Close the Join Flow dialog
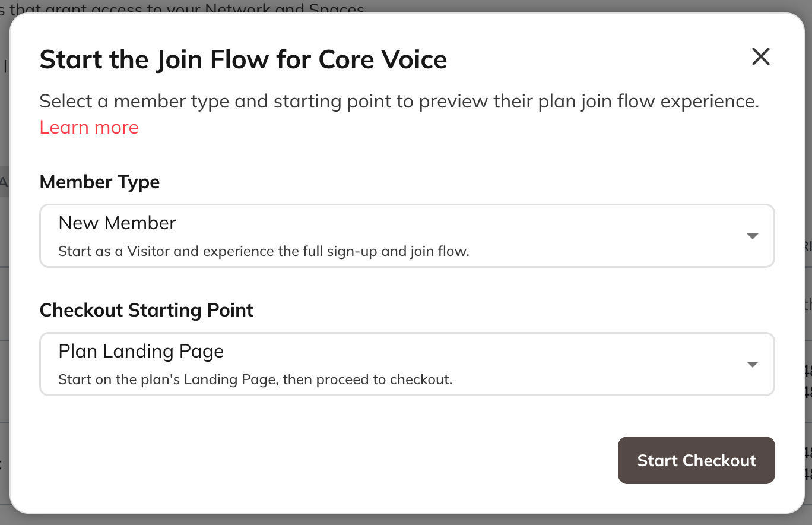The height and width of the screenshot is (525, 812). click(760, 57)
